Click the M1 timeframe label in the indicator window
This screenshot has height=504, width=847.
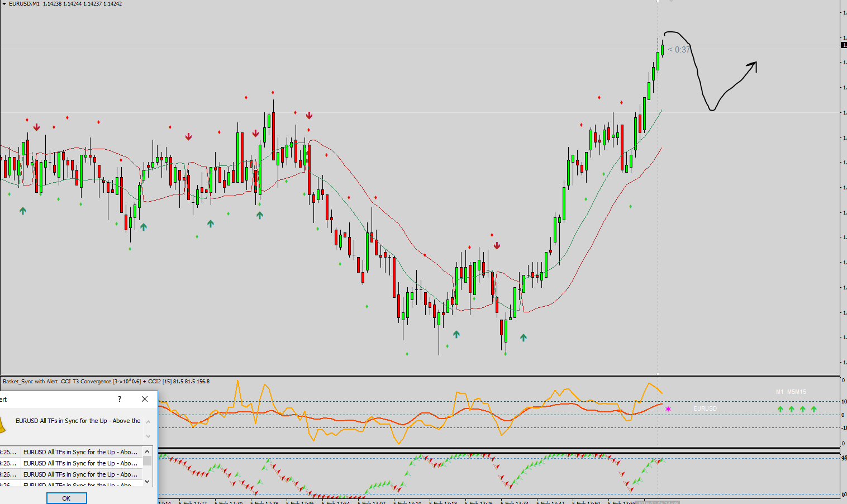780,392
